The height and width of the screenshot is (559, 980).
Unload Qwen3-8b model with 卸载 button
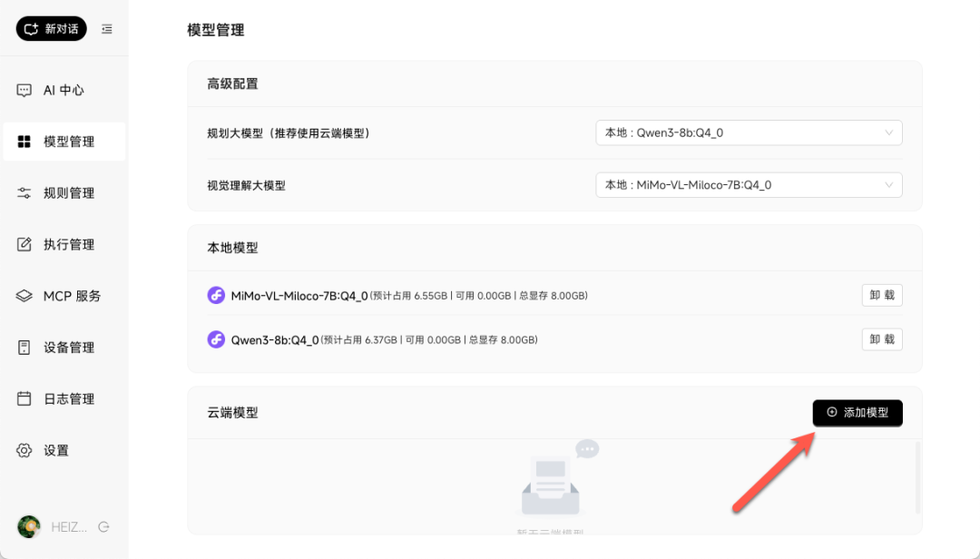click(881, 339)
